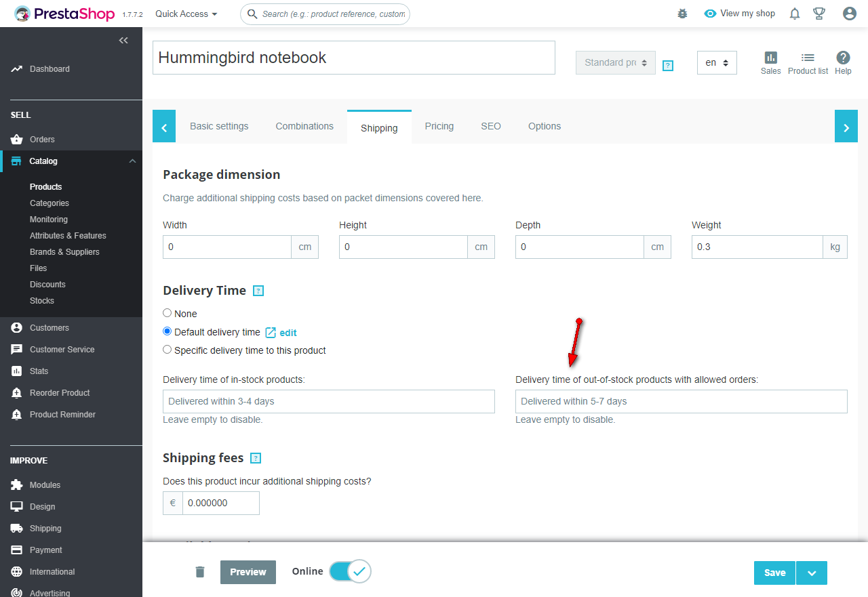This screenshot has width=868, height=597.
Task: Click the debug mode bug icon
Action: pos(682,14)
